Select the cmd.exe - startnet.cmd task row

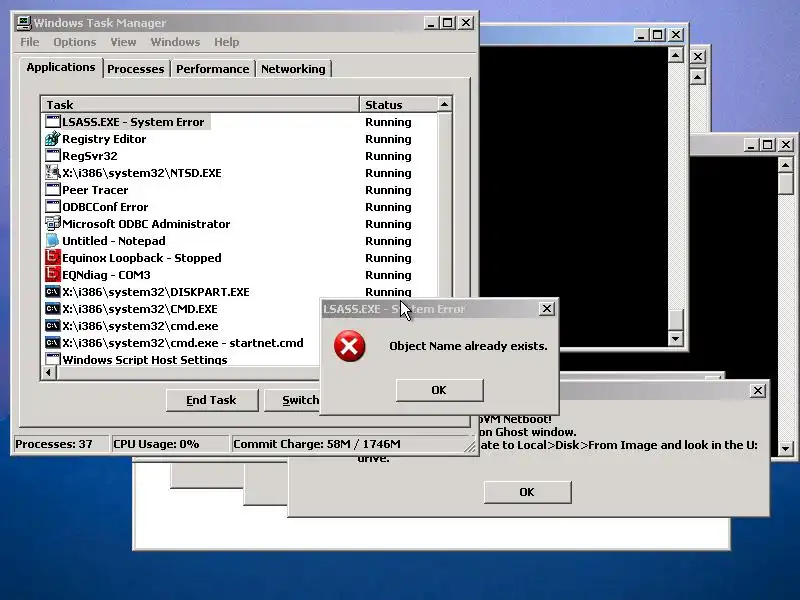[183, 343]
